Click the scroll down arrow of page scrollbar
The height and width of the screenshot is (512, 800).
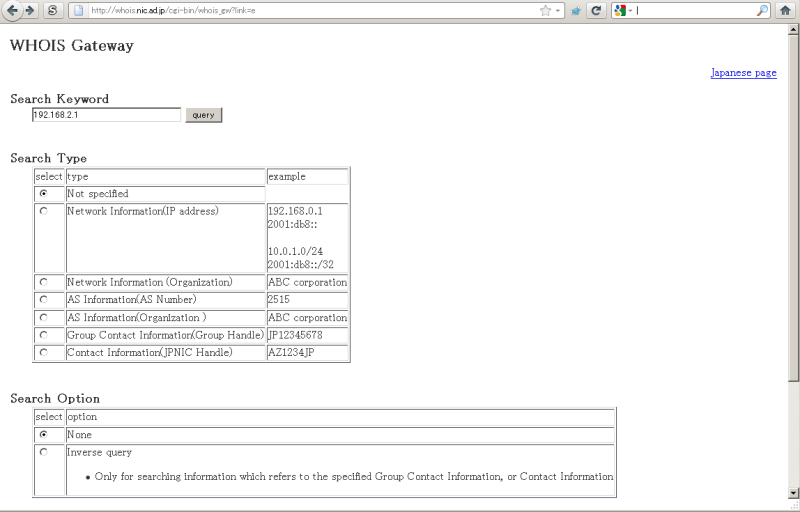pyautogui.click(x=794, y=492)
